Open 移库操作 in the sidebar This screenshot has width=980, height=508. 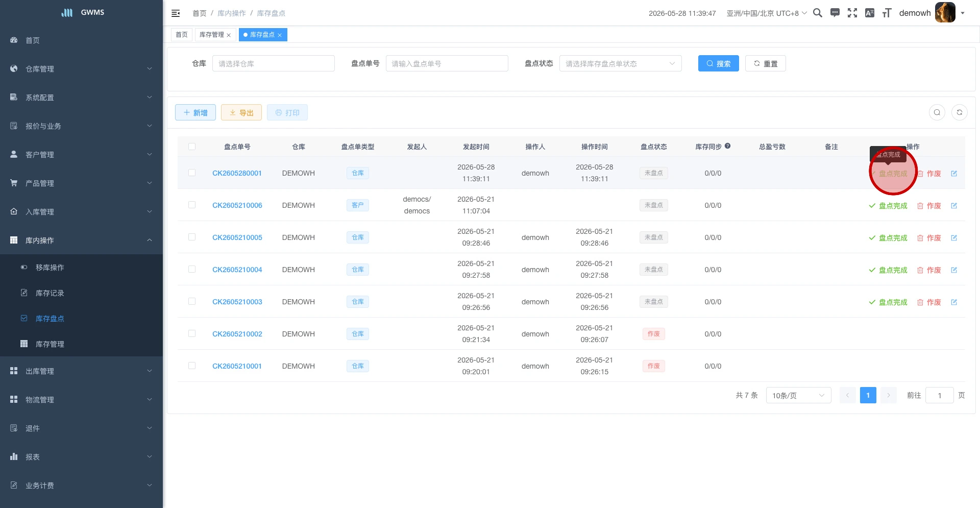(x=81, y=268)
